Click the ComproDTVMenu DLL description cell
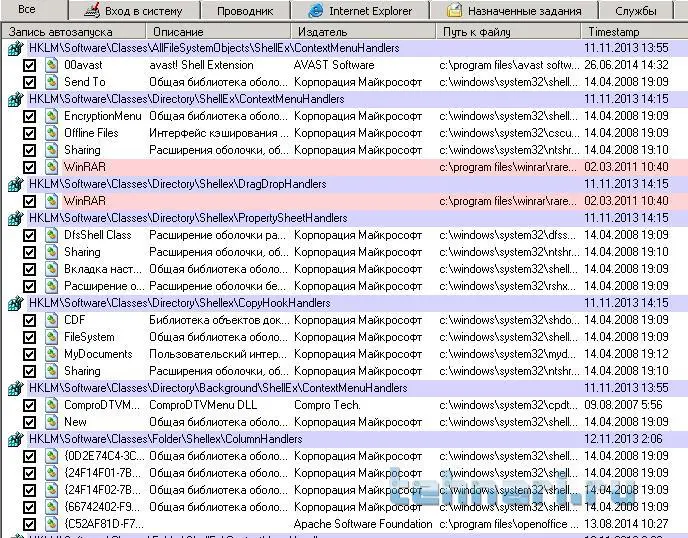The width and height of the screenshot is (688, 538). point(203,405)
